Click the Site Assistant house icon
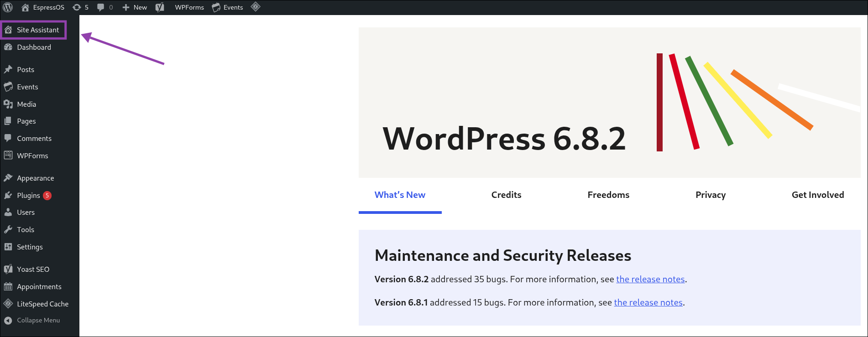868x337 pixels. [x=8, y=30]
